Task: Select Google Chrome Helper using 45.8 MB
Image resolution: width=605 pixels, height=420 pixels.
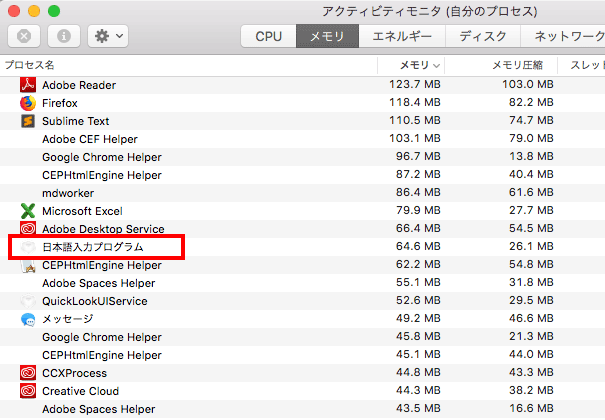Action: 102,337
